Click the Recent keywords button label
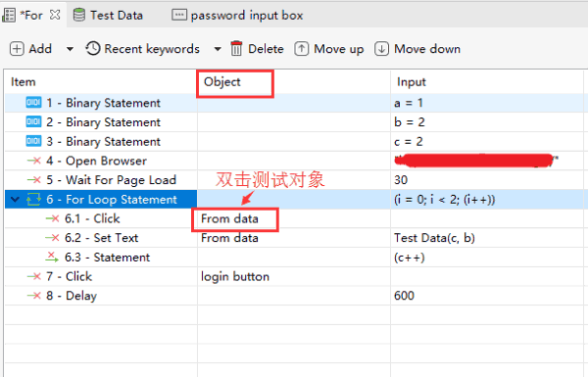The height and width of the screenshot is (377, 588). point(152,49)
